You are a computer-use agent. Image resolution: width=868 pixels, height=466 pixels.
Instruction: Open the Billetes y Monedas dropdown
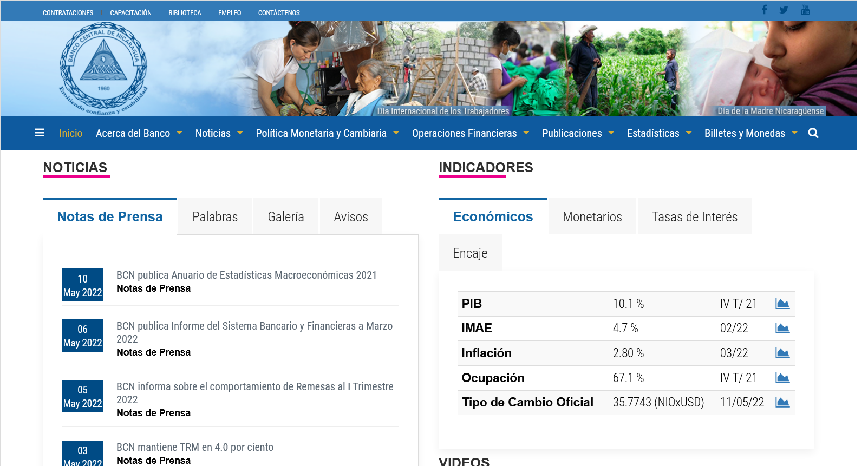pos(750,133)
